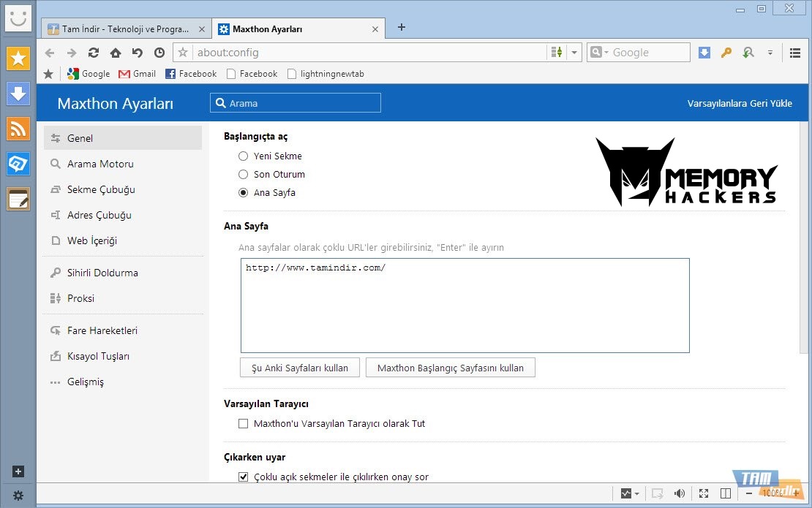
Task: Click the smiley avatar account icon
Action: click(x=18, y=18)
